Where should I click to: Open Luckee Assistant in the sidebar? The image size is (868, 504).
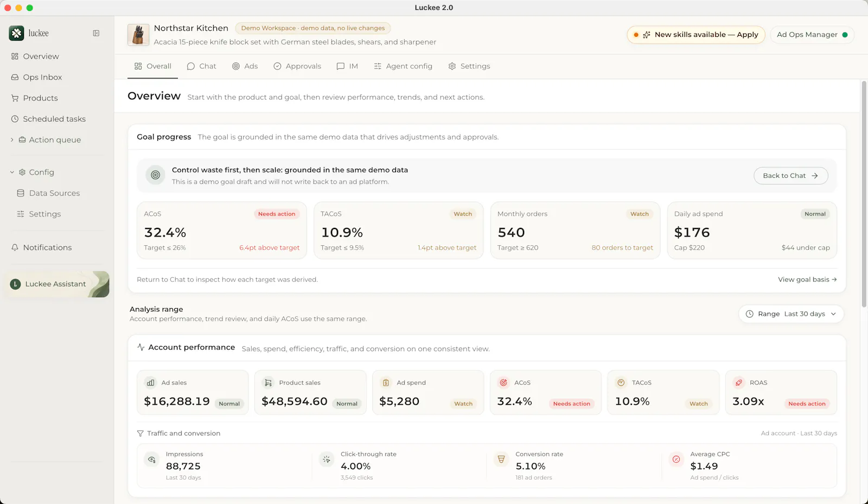[58, 284]
